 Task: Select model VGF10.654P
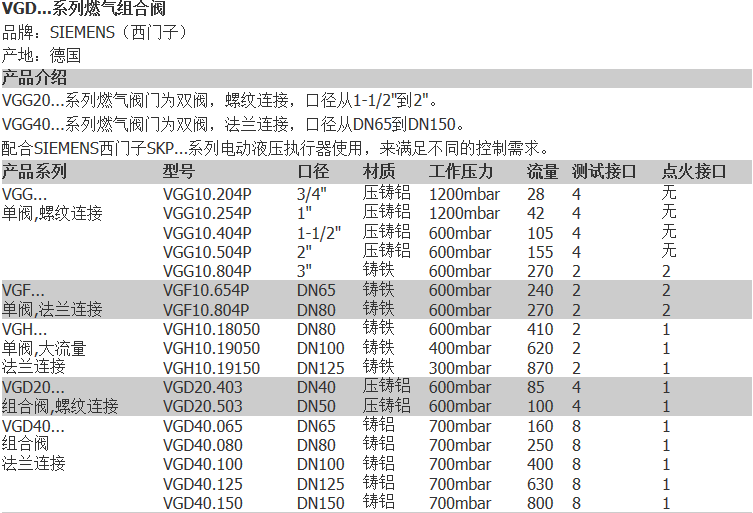206,291
